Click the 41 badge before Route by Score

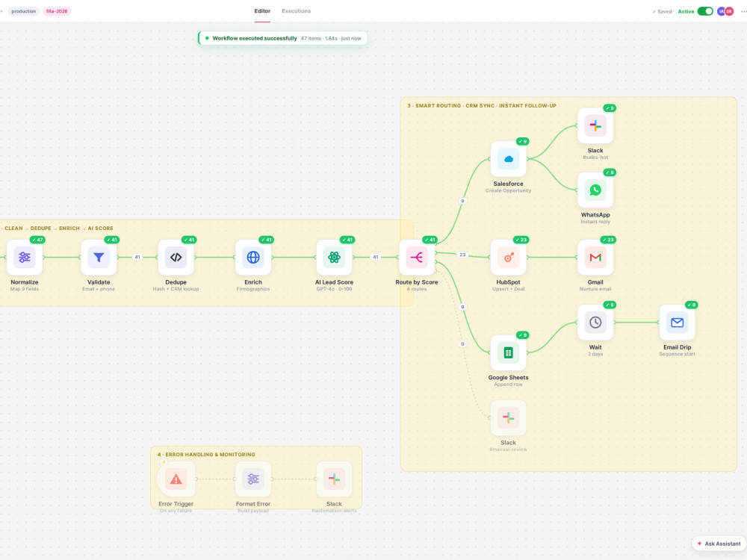[376, 257]
